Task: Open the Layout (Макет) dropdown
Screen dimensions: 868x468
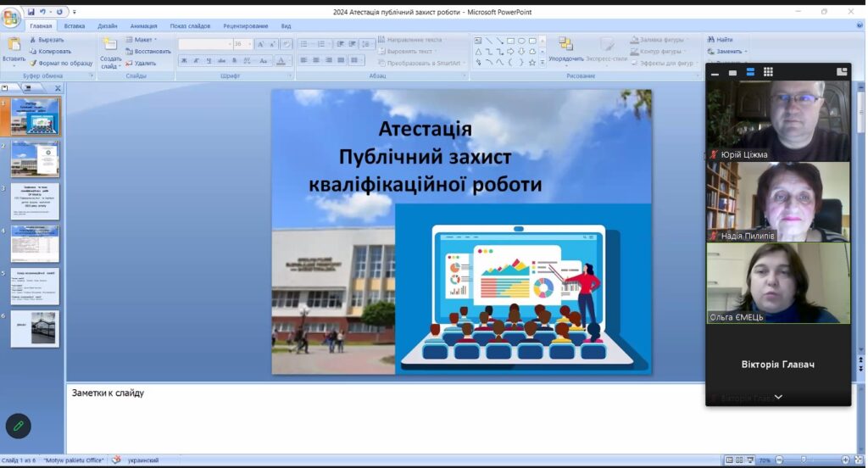Action: [x=142, y=40]
